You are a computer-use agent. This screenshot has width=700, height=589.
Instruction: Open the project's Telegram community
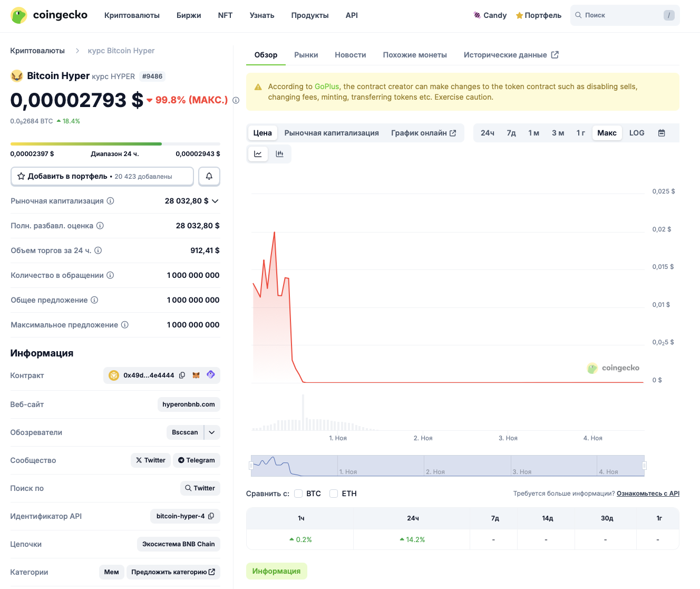(x=196, y=460)
